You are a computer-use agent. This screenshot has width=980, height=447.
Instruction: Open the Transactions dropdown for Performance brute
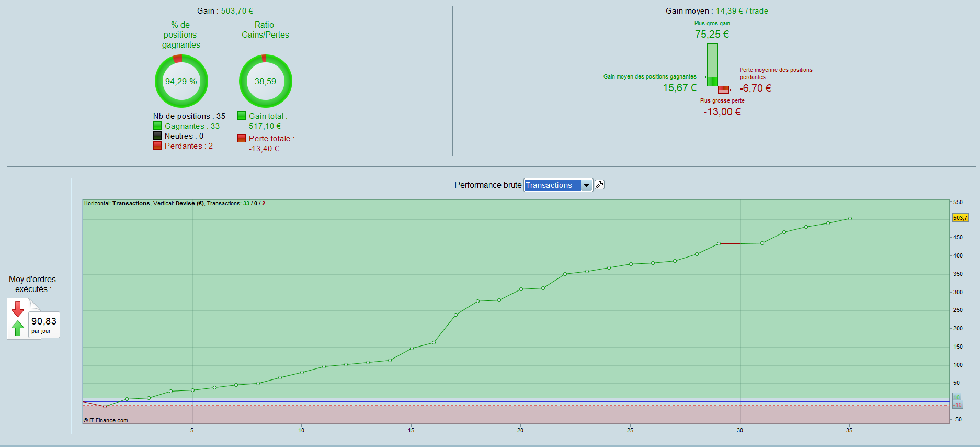tap(559, 185)
